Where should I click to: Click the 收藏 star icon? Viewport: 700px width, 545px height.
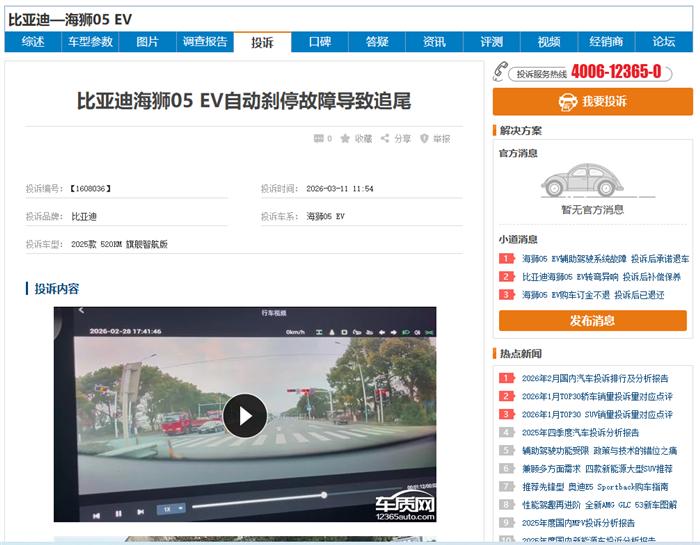click(345, 139)
